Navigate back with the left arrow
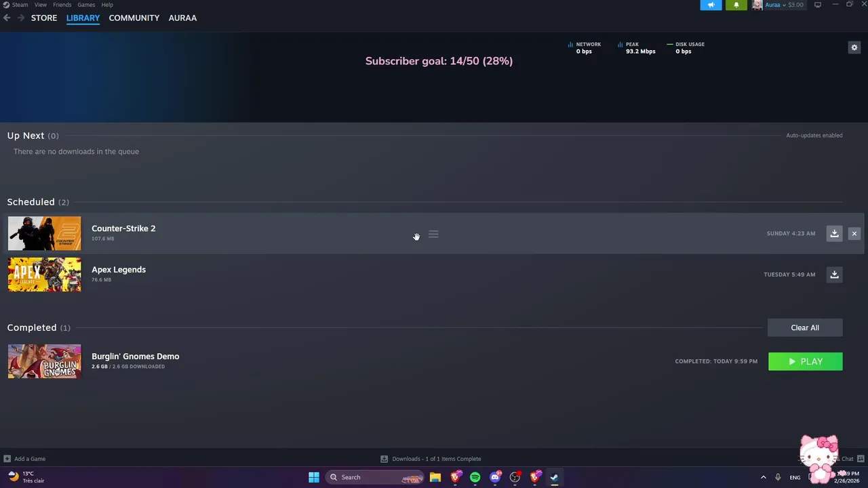 [x=7, y=18]
